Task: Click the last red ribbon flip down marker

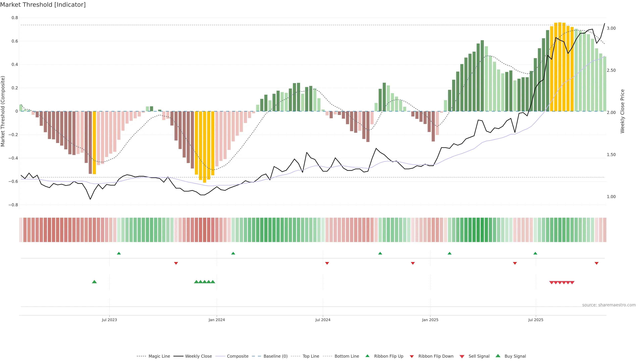Action: pyautogui.click(x=597, y=263)
